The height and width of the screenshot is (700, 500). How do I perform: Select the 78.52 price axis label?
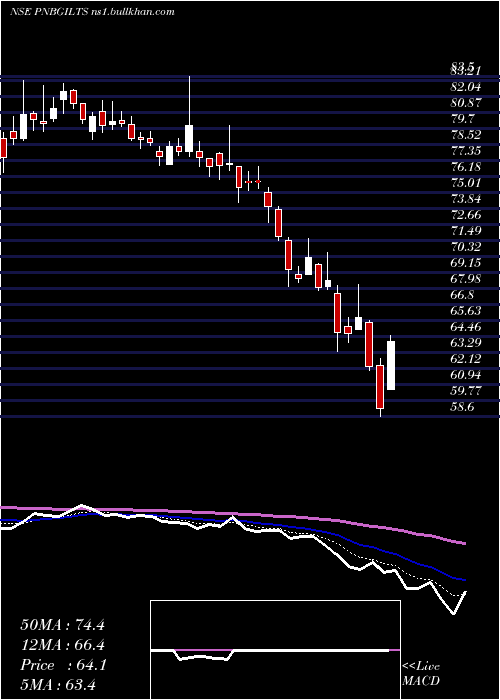click(466, 135)
